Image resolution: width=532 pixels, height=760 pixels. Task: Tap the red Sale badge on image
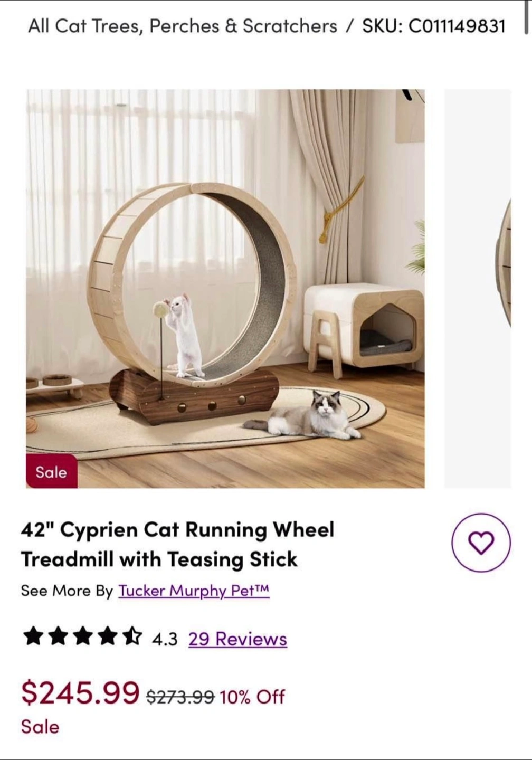(51, 471)
